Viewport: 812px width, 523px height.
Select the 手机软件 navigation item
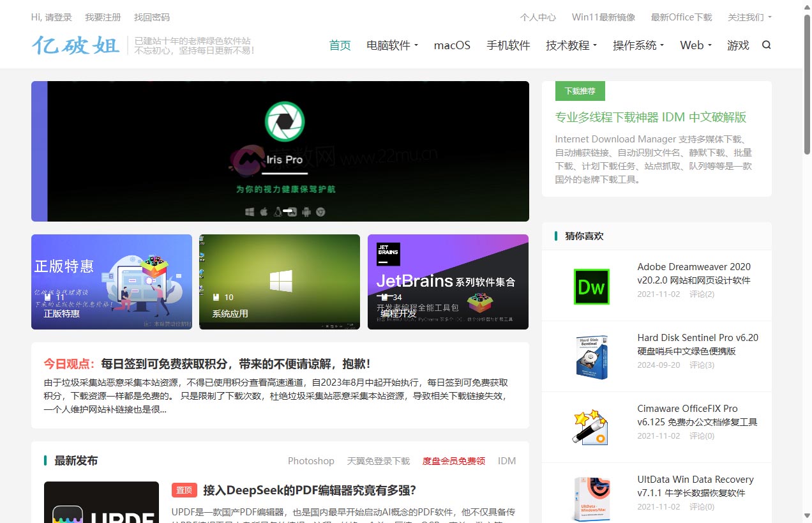pos(508,45)
